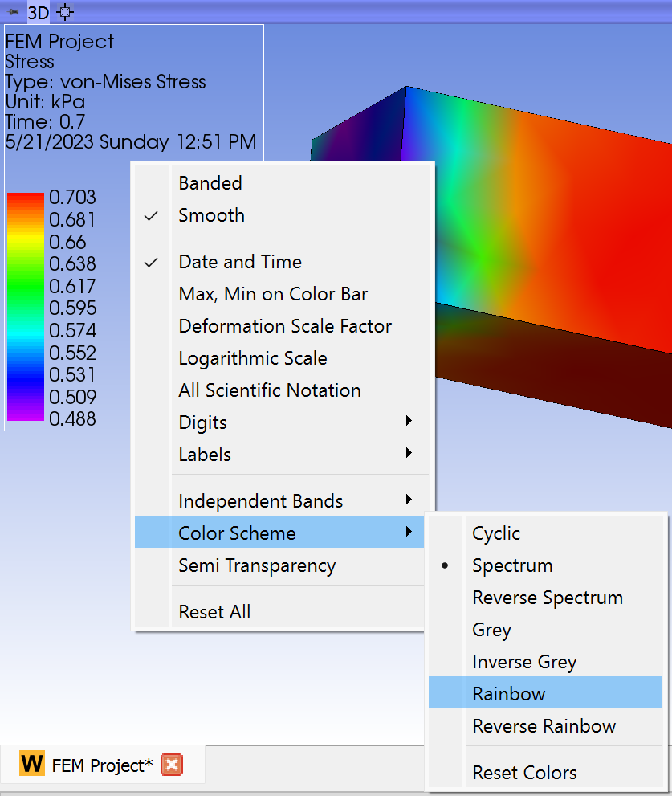Toggle Semi Transparency
The width and height of the screenshot is (672, 796).
click(x=256, y=565)
